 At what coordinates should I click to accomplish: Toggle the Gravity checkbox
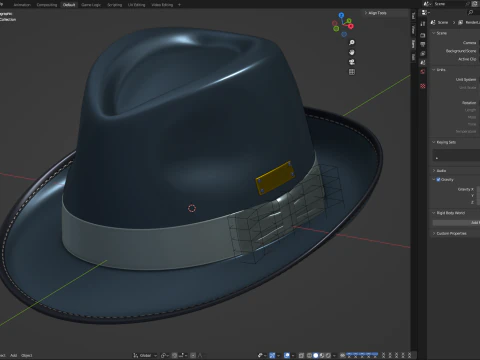(438, 180)
